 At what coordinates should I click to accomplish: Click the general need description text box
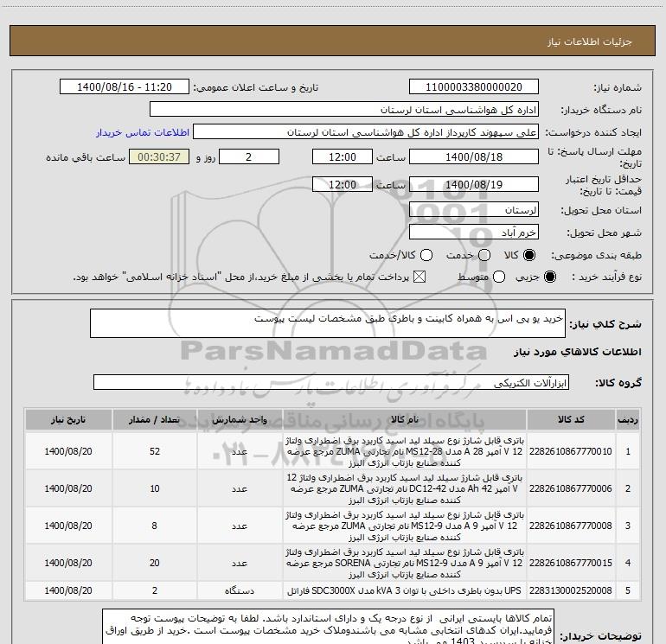pos(328,323)
